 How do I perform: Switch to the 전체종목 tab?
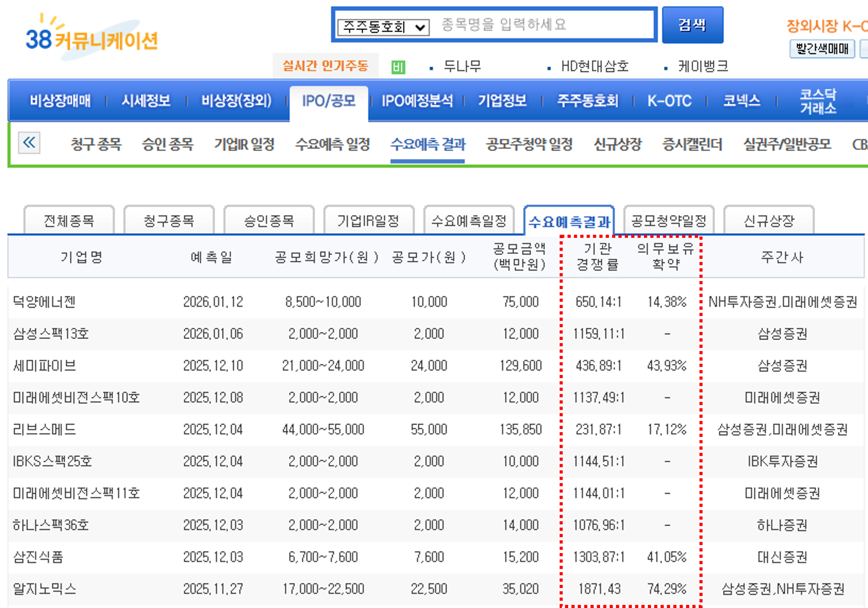click(x=69, y=221)
